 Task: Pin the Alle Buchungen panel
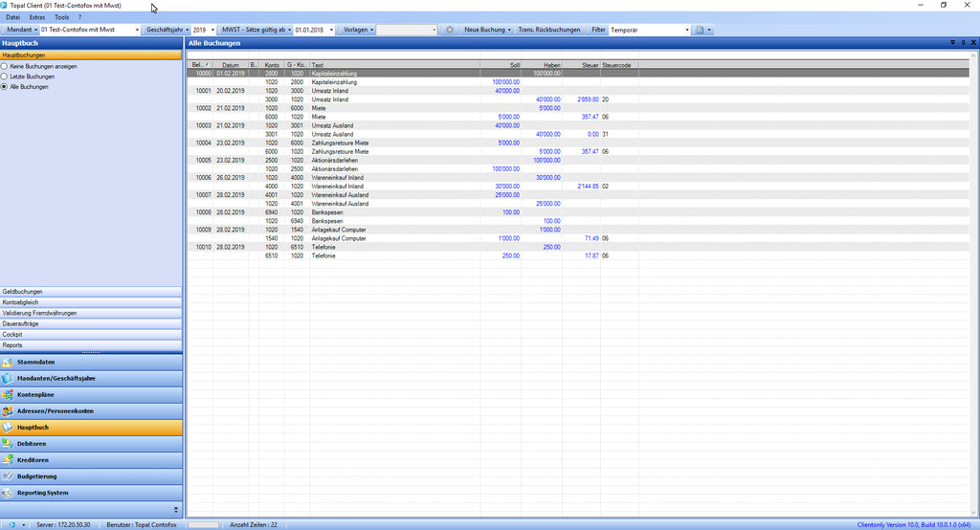point(964,43)
